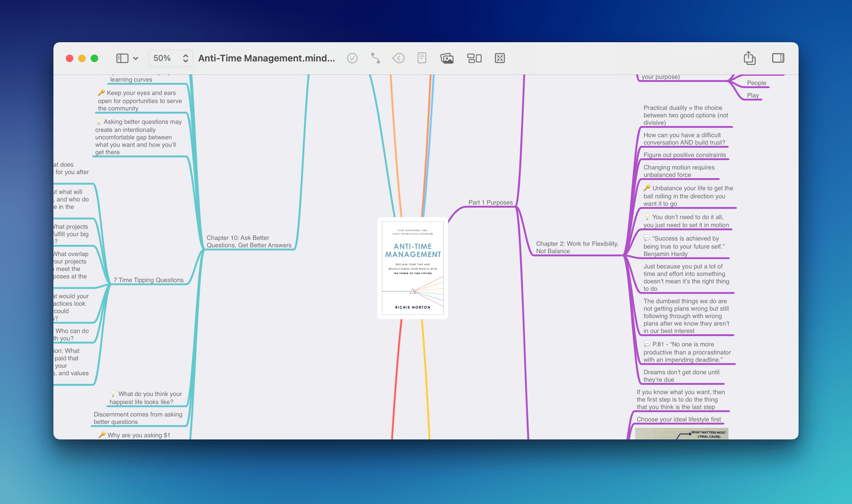The height and width of the screenshot is (504, 852).
Task: Select the Who can do node
Action: (72, 335)
